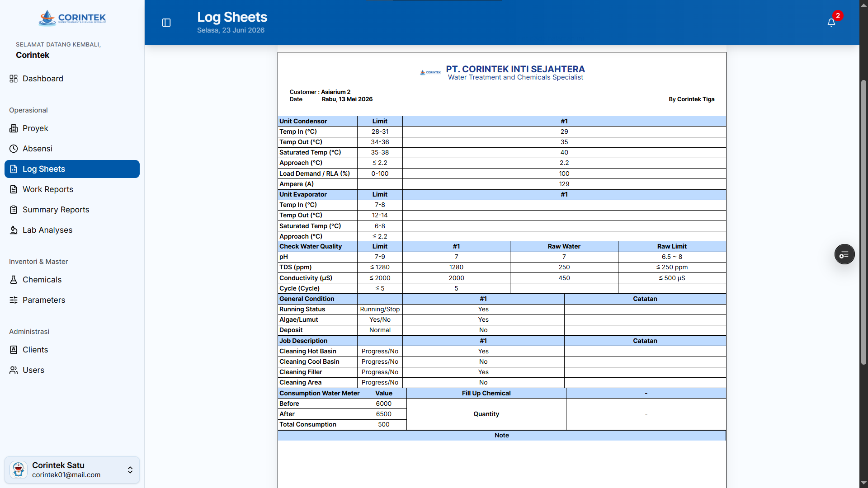
Task: Click the Consumption Water Meter header
Action: 319,393
